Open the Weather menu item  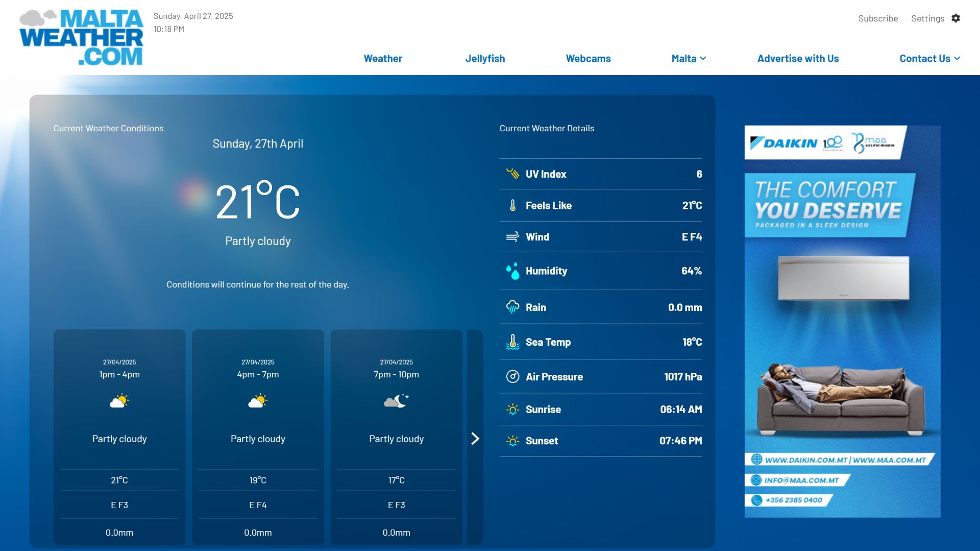[x=383, y=59]
